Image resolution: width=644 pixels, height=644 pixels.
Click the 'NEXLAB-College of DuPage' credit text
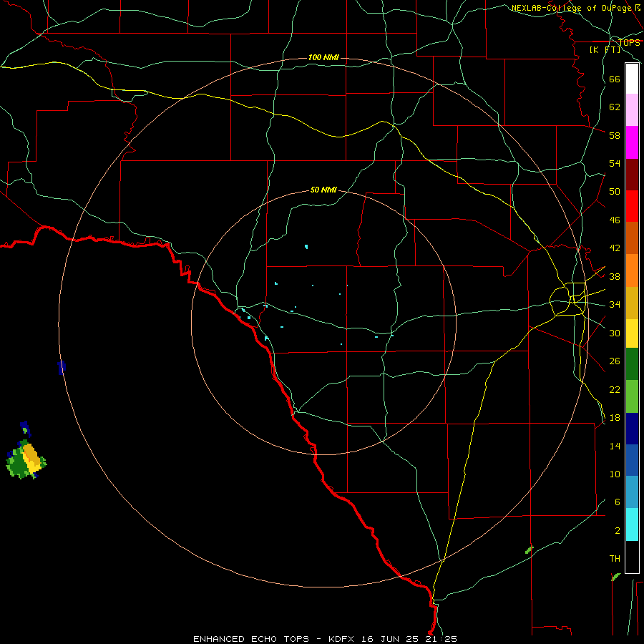coord(571,8)
